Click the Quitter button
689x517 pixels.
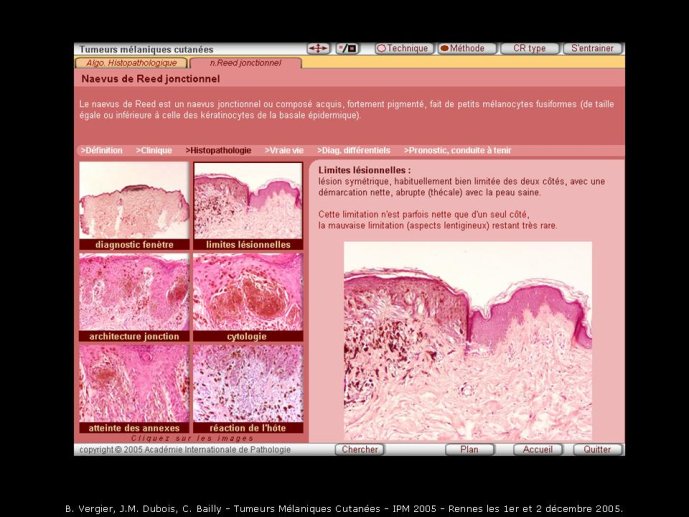tap(597, 449)
